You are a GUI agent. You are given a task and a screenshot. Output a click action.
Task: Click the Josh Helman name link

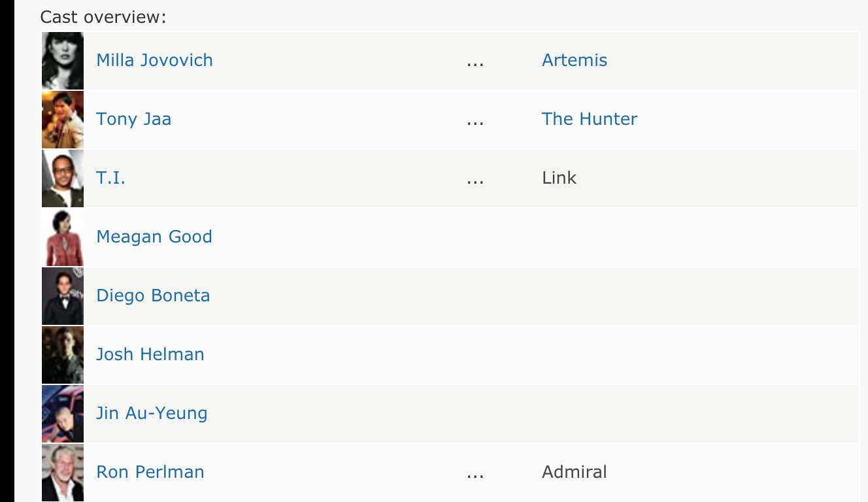(x=150, y=354)
